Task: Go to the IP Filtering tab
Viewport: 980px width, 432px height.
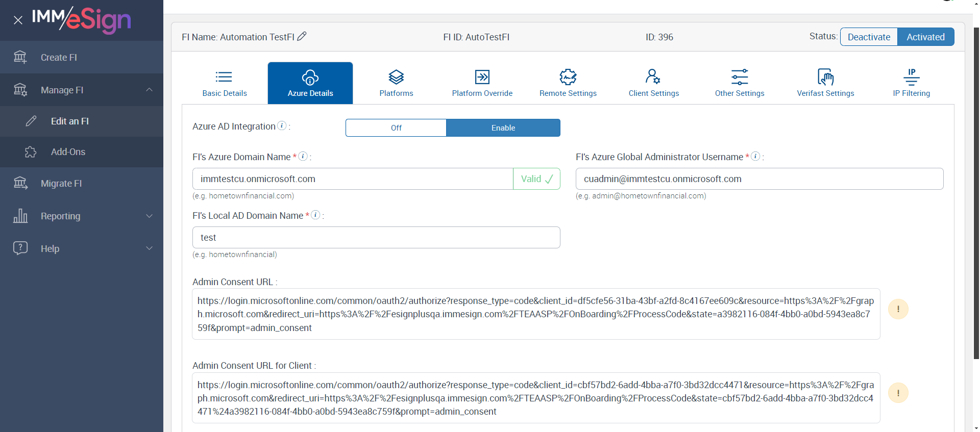Action: (x=912, y=83)
